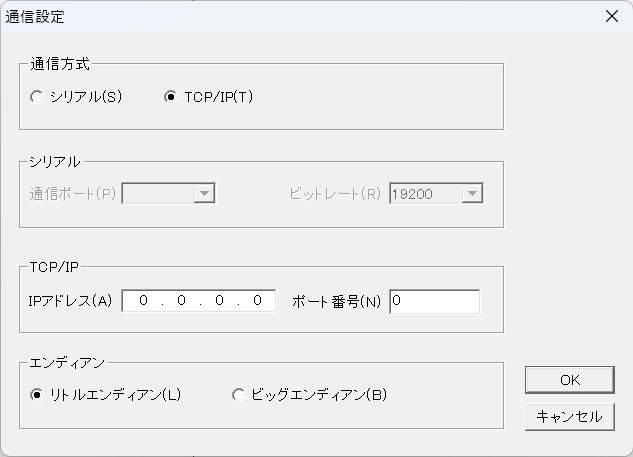Image resolution: width=633 pixels, height=457 pixels.
Task: Expand the ビットレート(R) 19200 combo box
Action: click(x=472, y=194)
